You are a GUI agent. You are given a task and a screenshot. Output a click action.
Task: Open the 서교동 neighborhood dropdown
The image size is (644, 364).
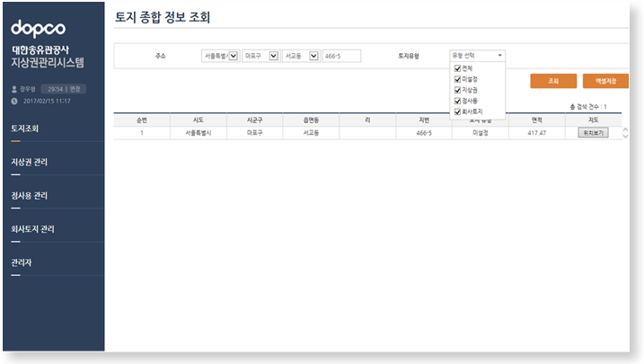coord(301,56)
